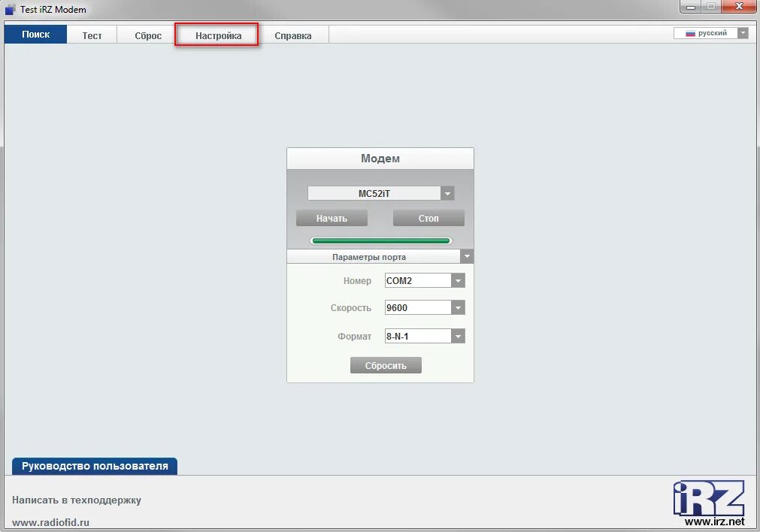This screenshot has height=532, width=760.
Task: Click the MC52iT modem selection field
Action: coord(374,193)
